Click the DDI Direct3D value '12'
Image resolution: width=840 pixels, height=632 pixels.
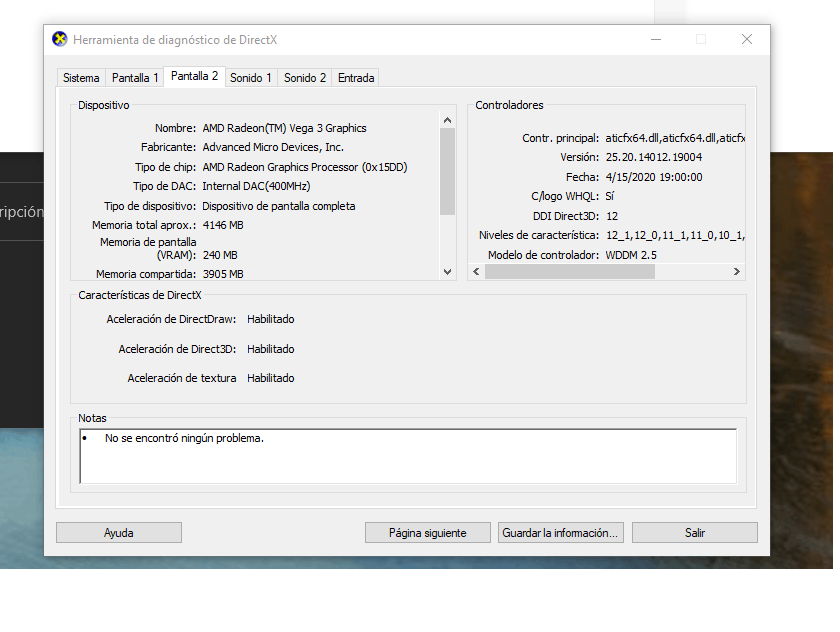pos(612,216)
